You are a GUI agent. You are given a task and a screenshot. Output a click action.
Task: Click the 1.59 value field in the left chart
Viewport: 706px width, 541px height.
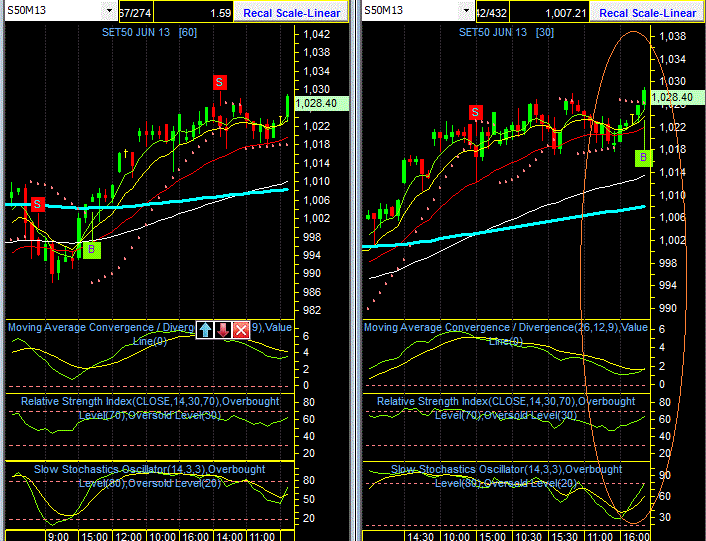(x=194, y=13)
